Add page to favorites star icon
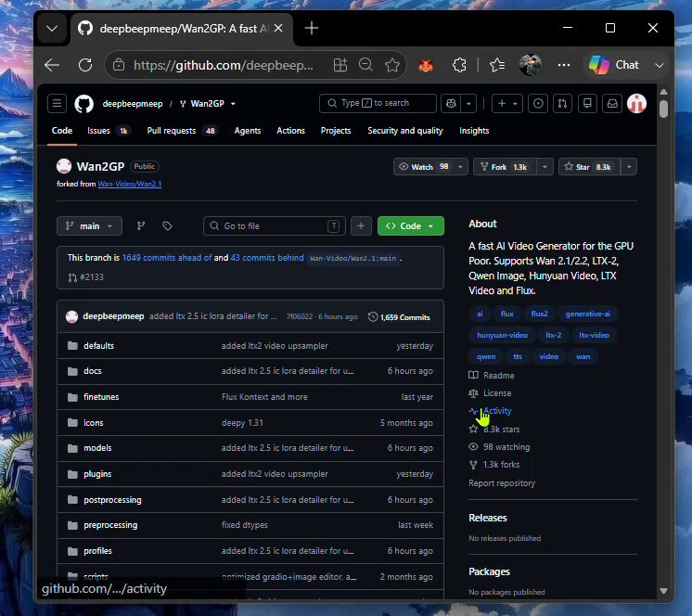 391,65
